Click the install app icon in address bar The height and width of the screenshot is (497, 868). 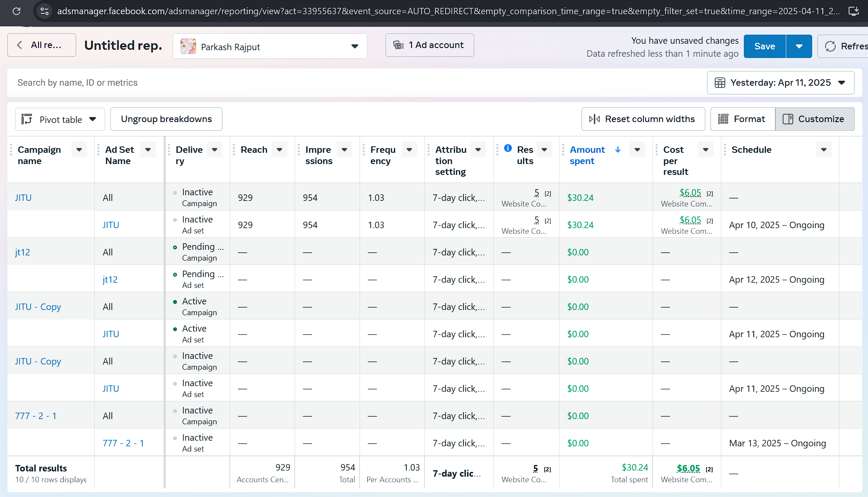(853, 11)
